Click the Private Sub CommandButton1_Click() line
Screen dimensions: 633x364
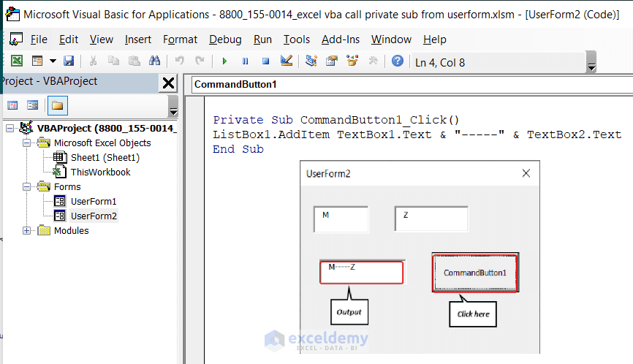(336, 120)
